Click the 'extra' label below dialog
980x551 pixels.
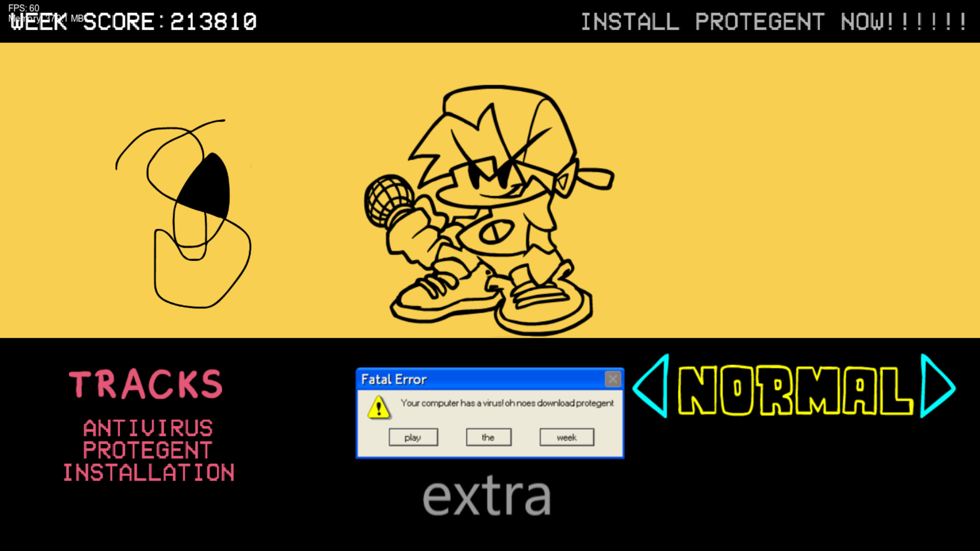pos(488,495)
